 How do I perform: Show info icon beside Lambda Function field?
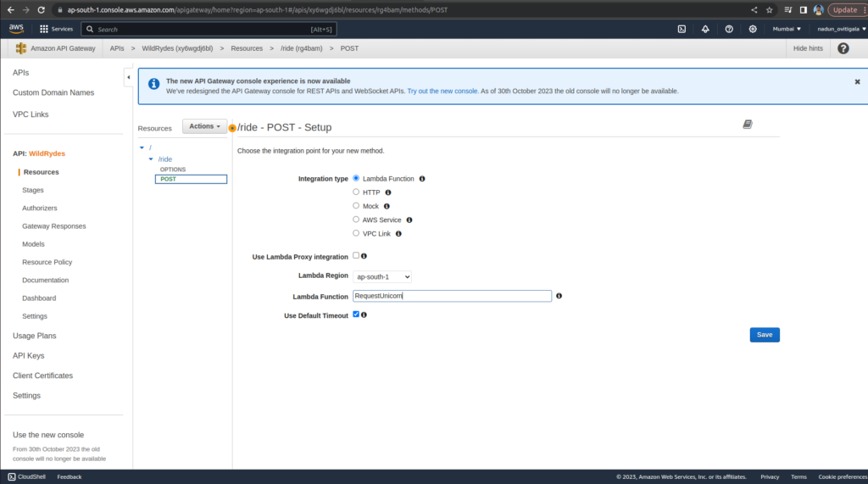[559, 296]
